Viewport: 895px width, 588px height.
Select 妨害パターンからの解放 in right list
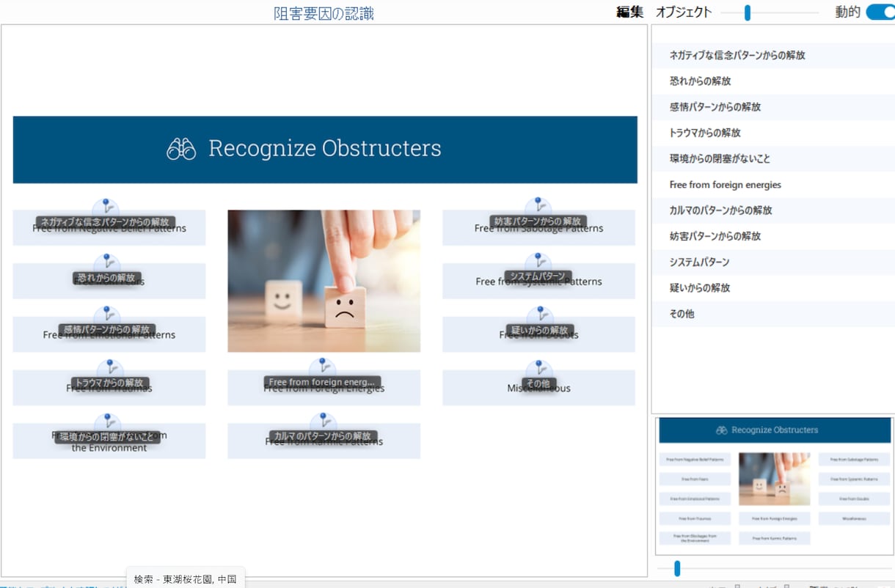click(773, 236)
